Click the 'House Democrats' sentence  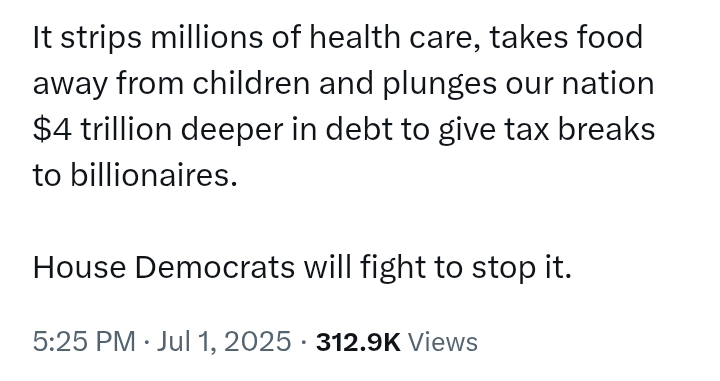(x=302, y=267)
